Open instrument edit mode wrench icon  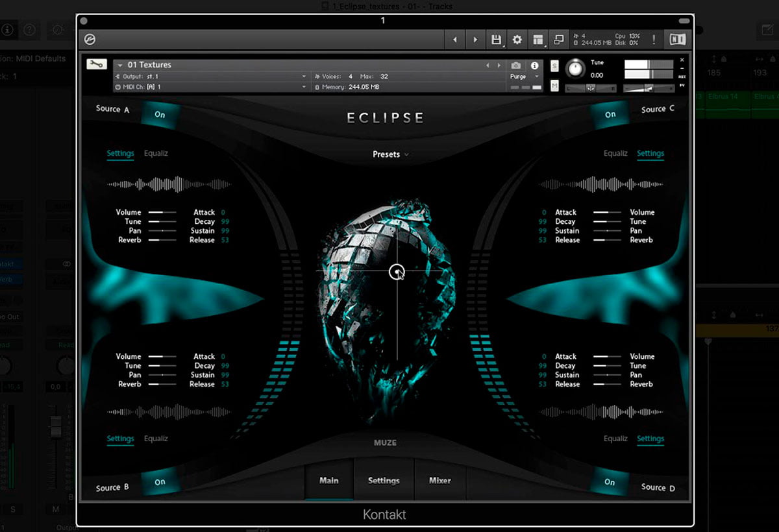97,64
